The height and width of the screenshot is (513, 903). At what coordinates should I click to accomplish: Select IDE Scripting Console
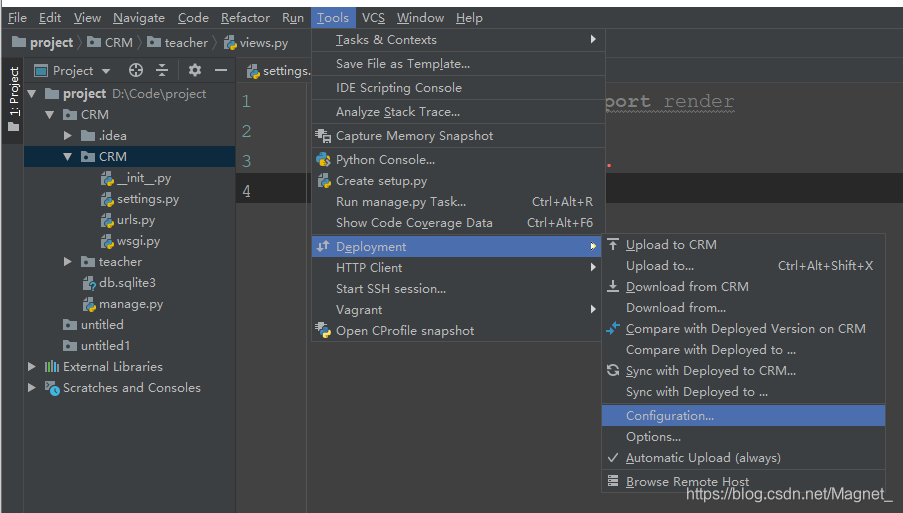[458, 88]
